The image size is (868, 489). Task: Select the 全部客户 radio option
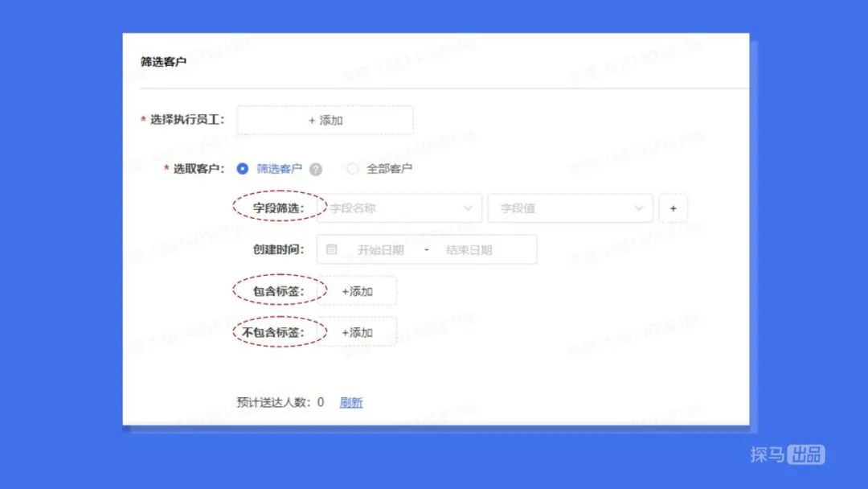tap(352, 168)
